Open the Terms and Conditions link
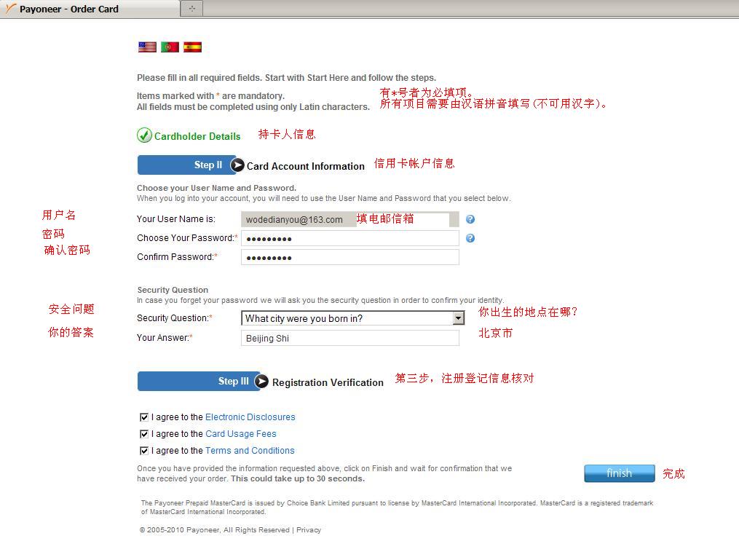Image resolution: width=739 pixels, height=560 pixels. (x=250, y=451)
